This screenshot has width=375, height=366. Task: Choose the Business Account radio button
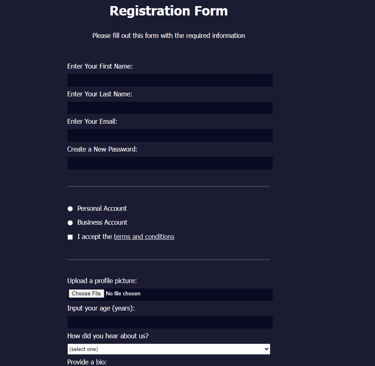click(70, 223)
